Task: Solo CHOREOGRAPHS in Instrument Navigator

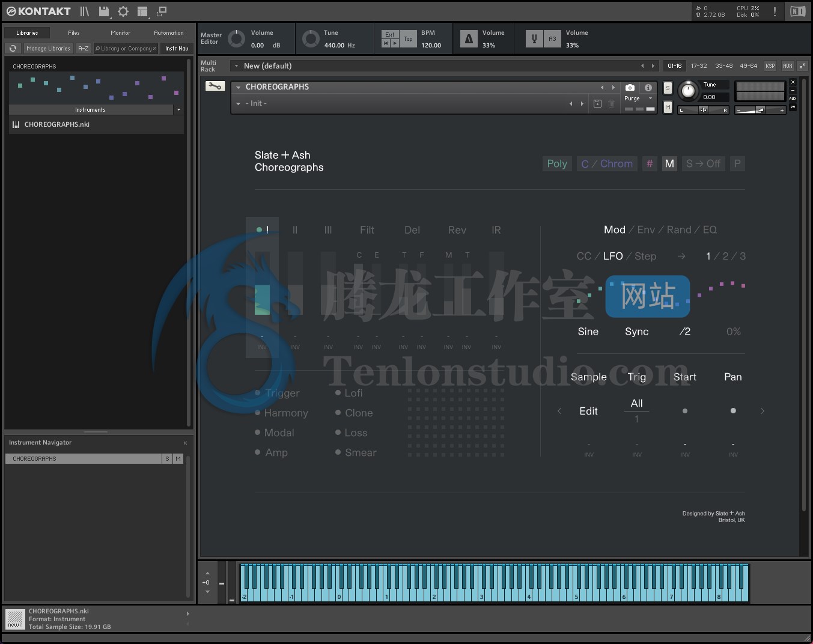Action: coord(168,458)
